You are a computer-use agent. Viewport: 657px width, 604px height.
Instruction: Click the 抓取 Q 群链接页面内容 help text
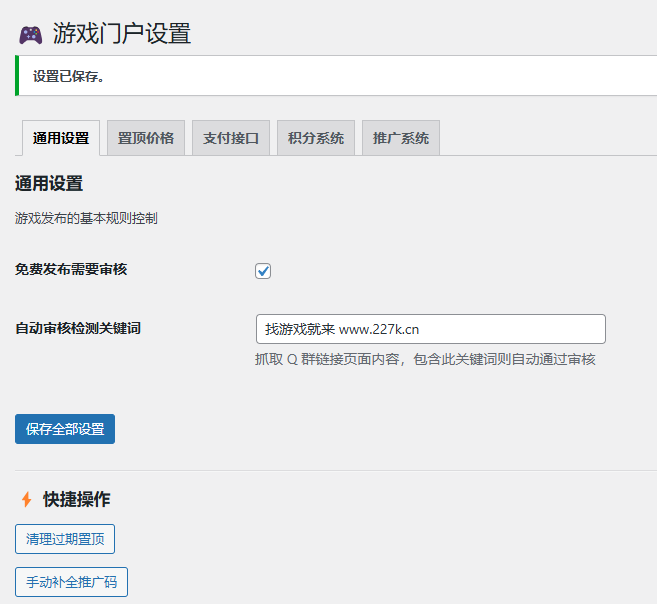pos(425,359)
